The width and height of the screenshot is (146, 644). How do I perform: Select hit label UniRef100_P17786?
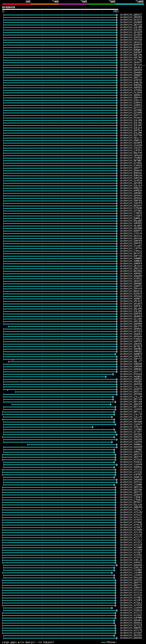131,60
